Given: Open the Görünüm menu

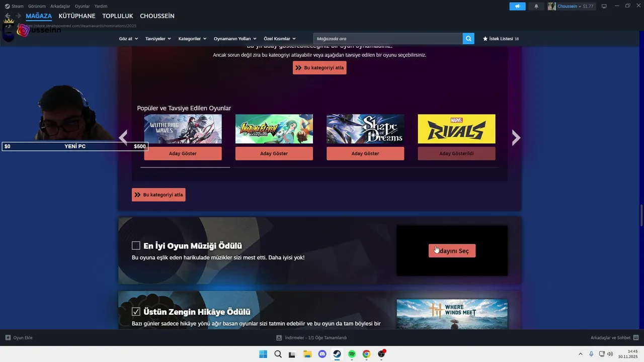Looking at the screenshot, I should [x=37, y=6].
